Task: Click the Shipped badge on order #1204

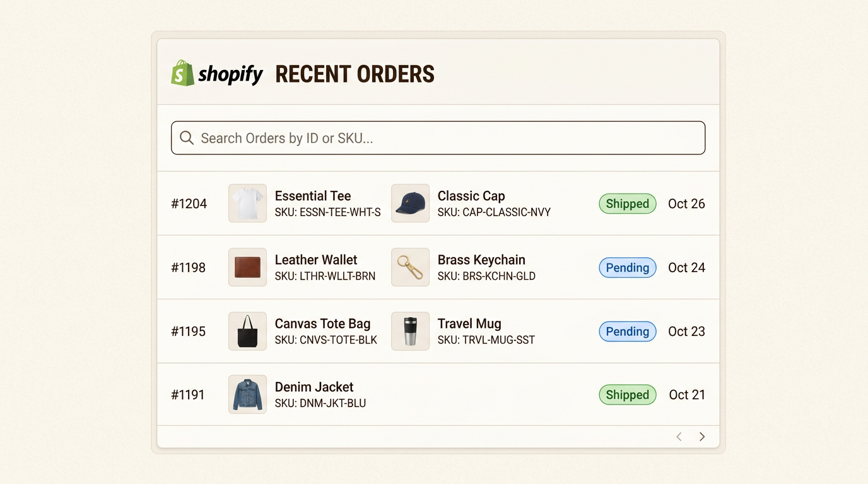Action: tap(627, 204)
